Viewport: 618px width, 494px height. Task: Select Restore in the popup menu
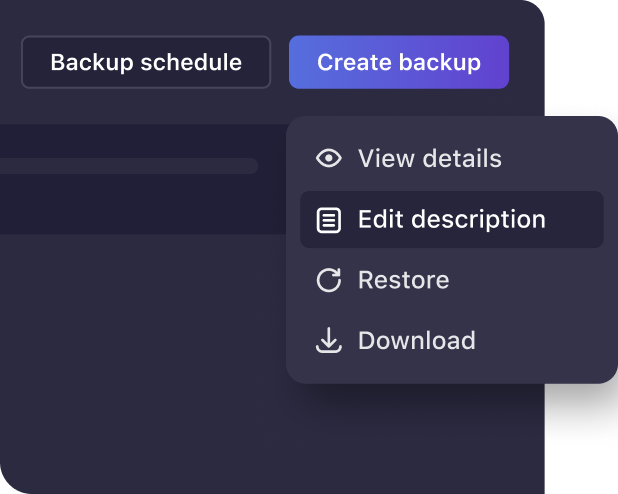pyautogui.click(x=452, y=280)
